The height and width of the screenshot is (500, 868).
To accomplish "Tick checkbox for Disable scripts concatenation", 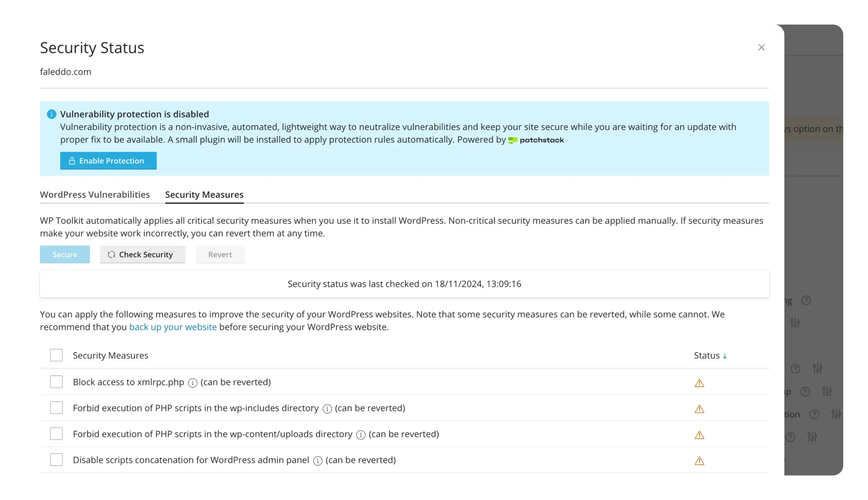I will (56, 460).
